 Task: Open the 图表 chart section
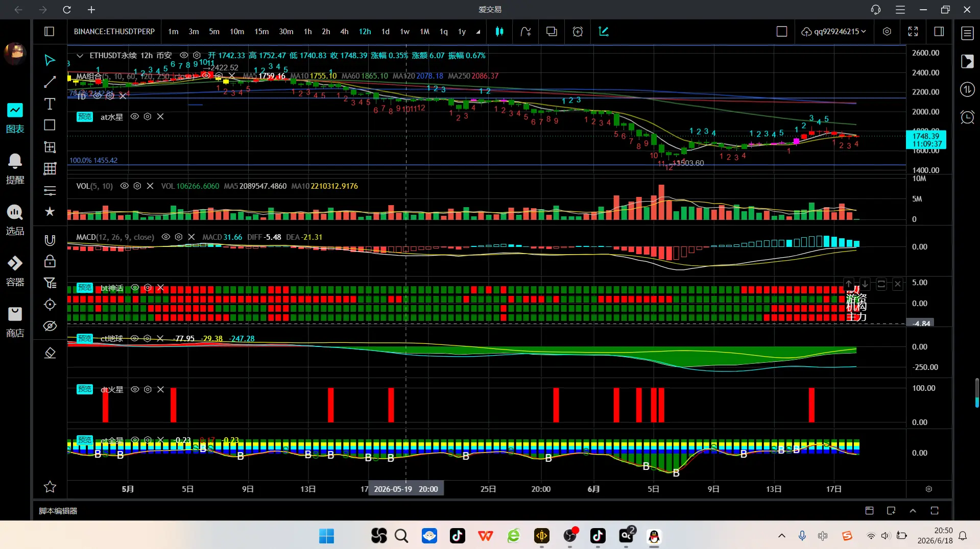click(15, 118)
